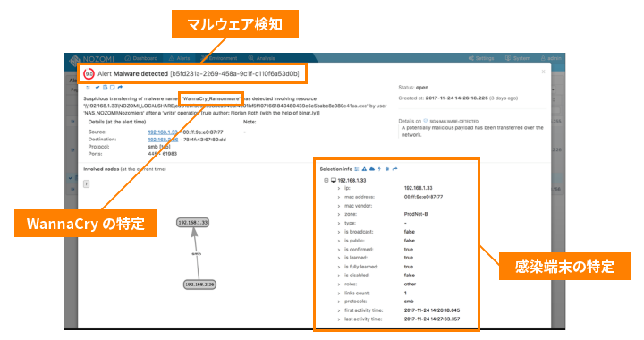Collapse the 192.168.1.33 tree node
The height and width of the screenshot is (340, 644).
point(326,180)
